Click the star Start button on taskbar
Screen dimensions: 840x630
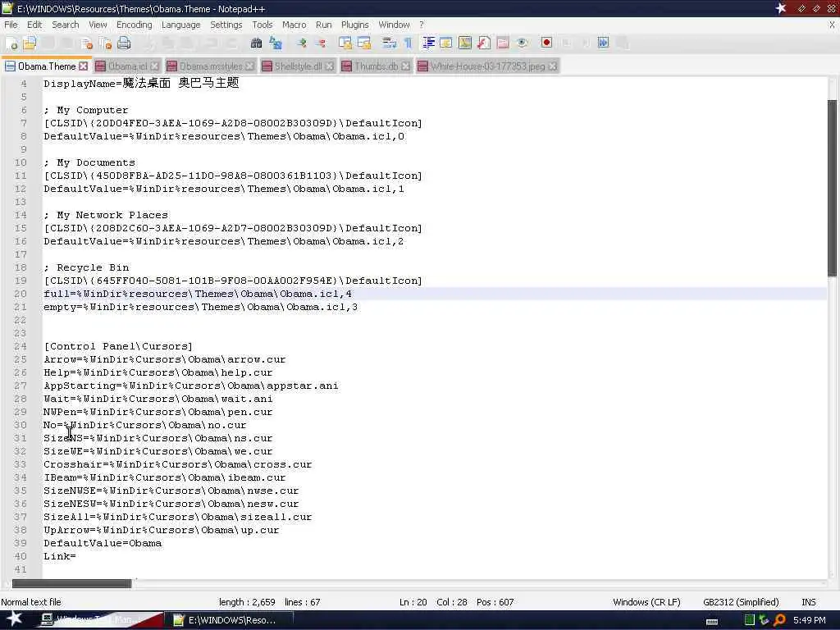(14, 619)
